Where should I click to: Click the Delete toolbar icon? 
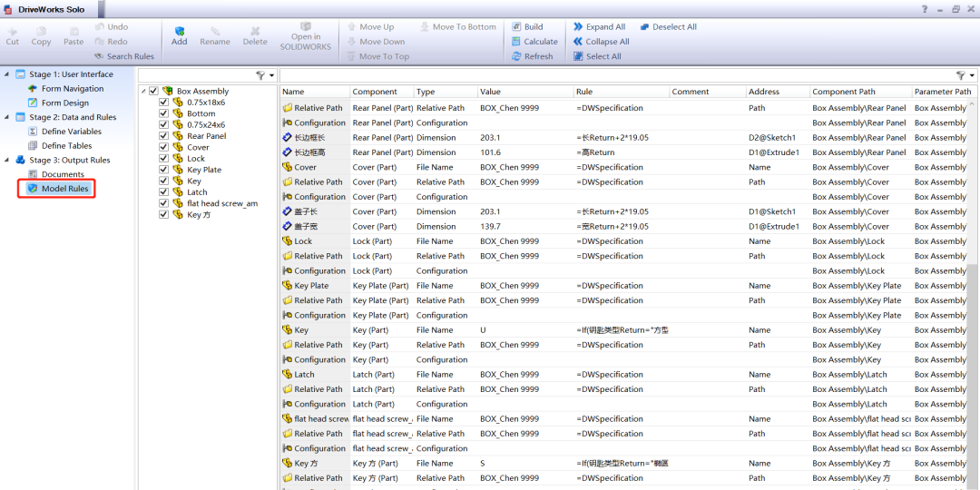pos(255,31)
